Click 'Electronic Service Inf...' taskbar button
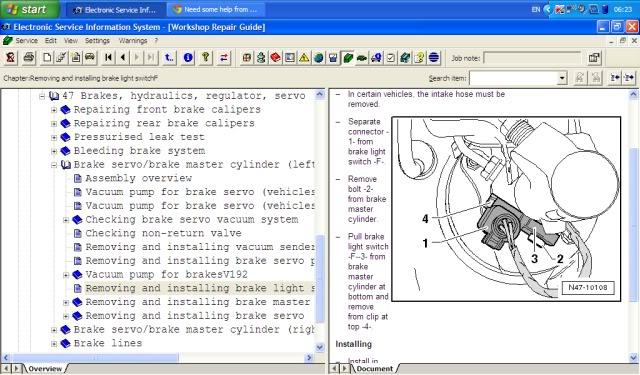 click(x=115, y=9)
